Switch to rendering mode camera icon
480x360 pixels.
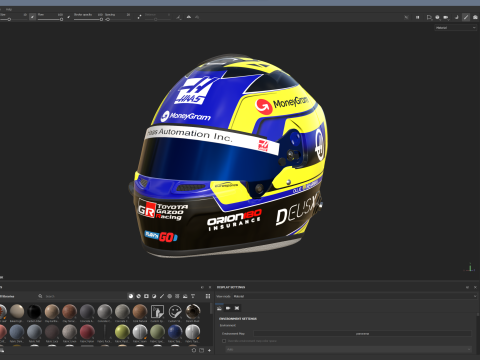pos(475,17)
